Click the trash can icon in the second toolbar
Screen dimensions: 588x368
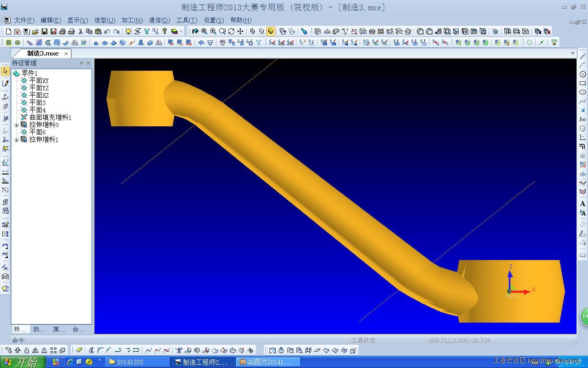pos(554,42)
